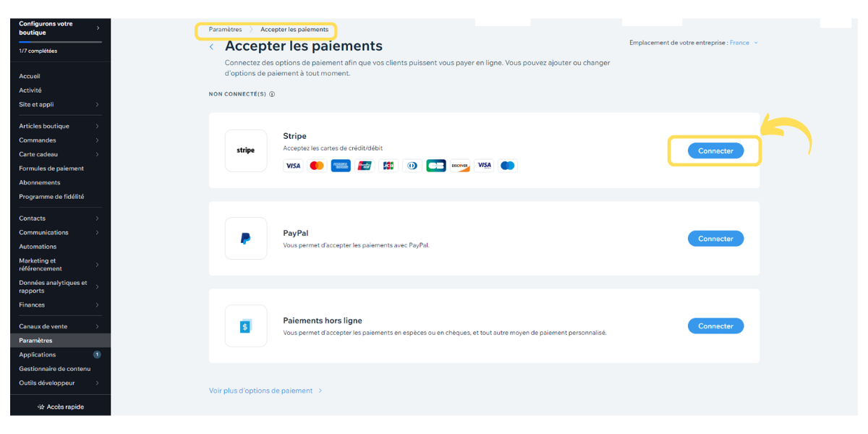Connect the Stripe payment method
This screenshot has width=868, height=434.
pos(715,150)
